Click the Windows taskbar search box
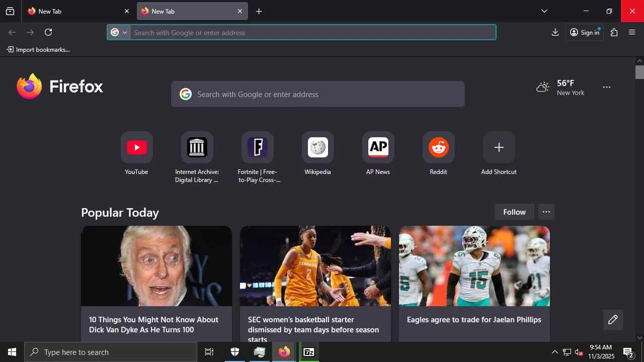 click(111, 352)
